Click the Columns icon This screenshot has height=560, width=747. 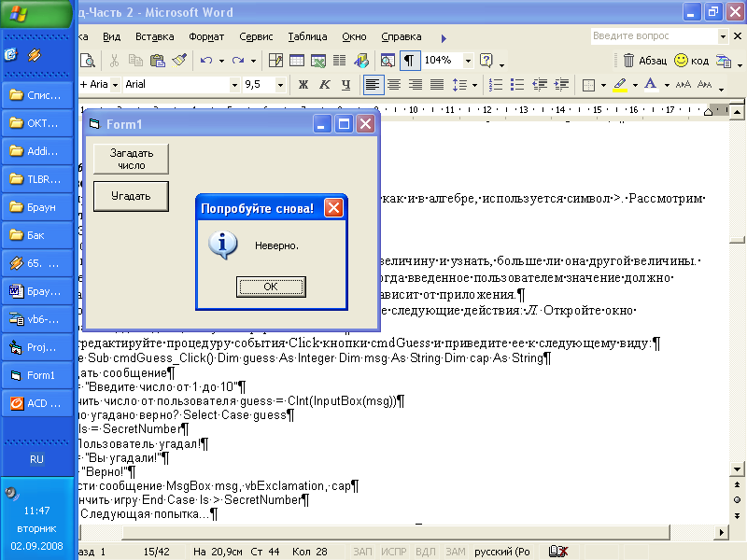pyautogui.click(x=339, y=61)
